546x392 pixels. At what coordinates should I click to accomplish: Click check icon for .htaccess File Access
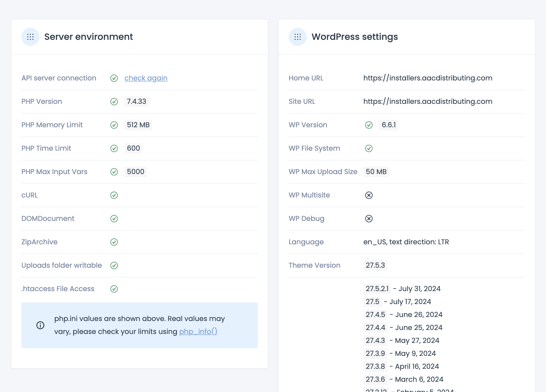pyautogui.click(x=114, y=289)
